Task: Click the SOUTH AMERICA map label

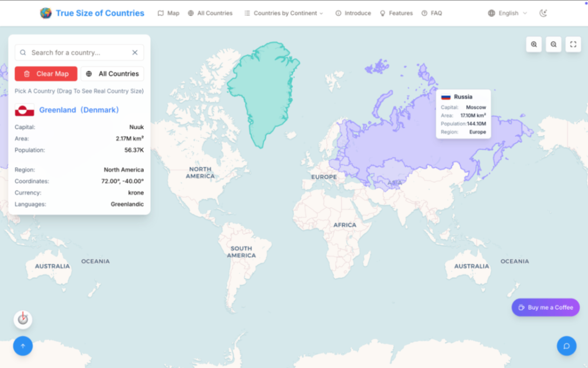Action: pyautogui.click(x=241, y=252)
